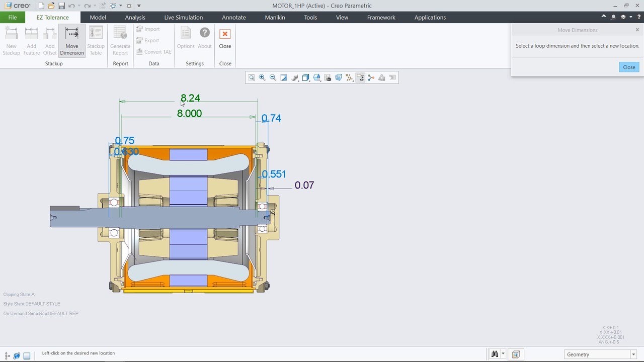This screenshot has height=362, width=644.
Task: Open Display Style cube icon
Action: click(305, 77)
